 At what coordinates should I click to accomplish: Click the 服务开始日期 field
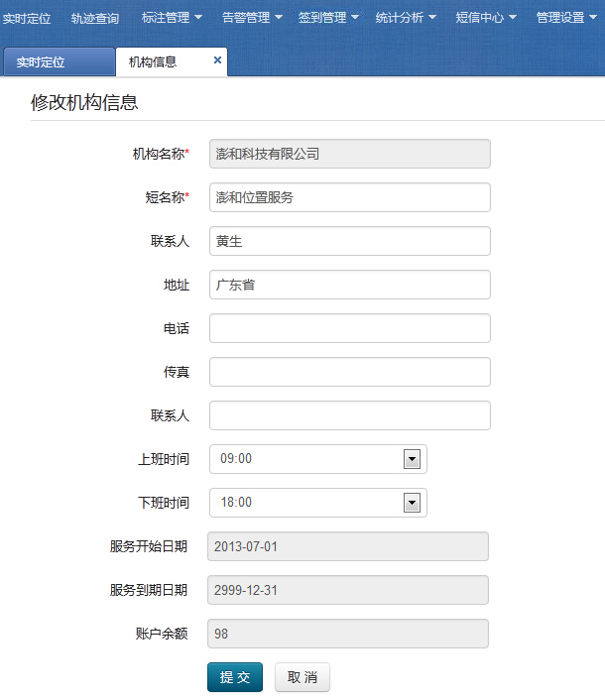click(x=348, y=546)
